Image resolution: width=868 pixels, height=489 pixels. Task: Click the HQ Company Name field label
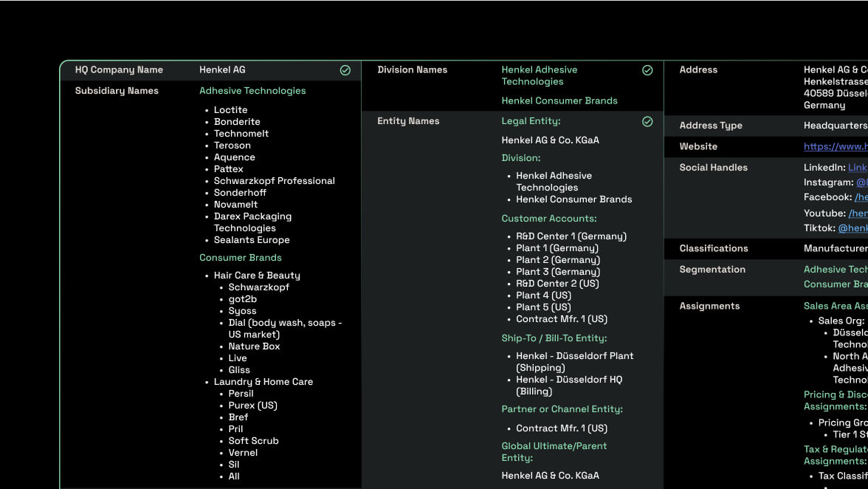(x=119, y=70)
